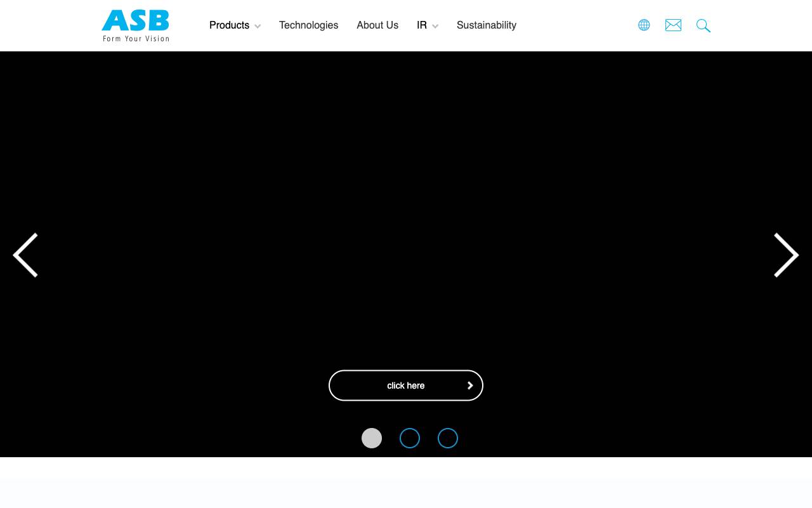Expand the Products chevron arrow
The height and width of the screenshot is (508, 812).
pos(258,27)
